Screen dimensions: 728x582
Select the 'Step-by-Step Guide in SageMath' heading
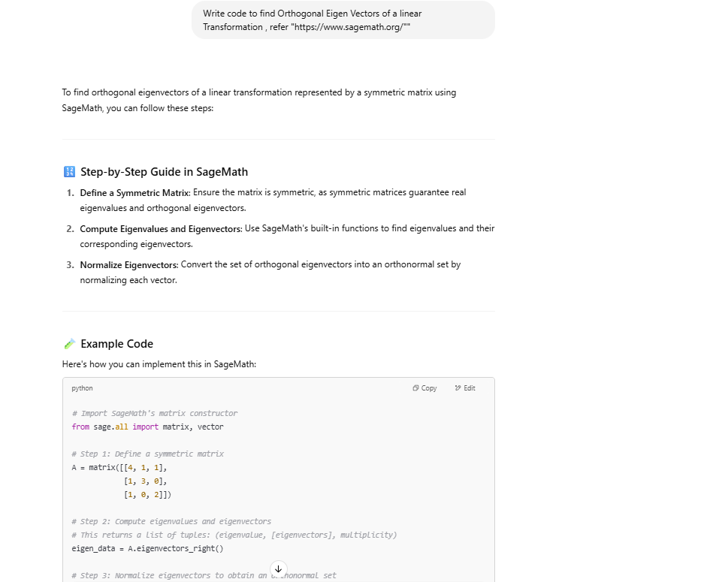[x=164, y=172]
